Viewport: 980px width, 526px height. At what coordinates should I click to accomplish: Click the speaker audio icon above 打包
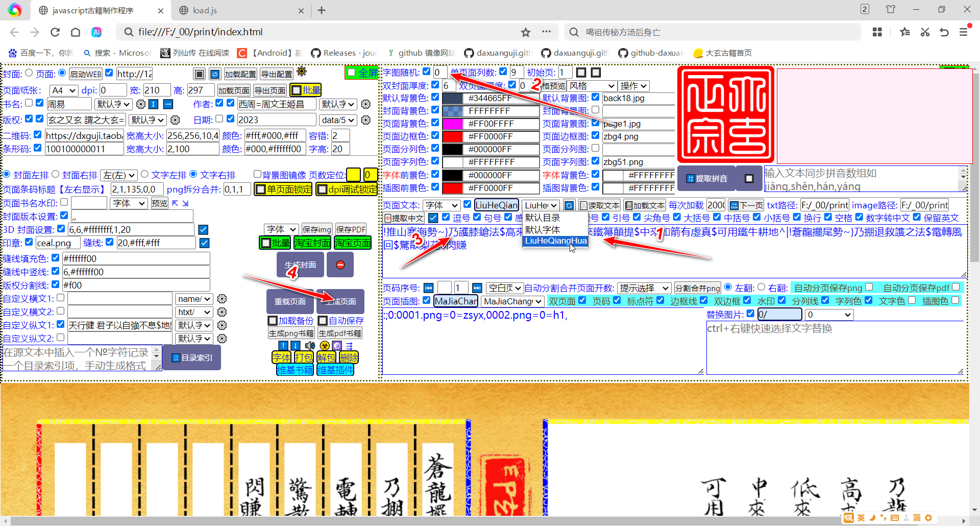[x=310, y=345]
